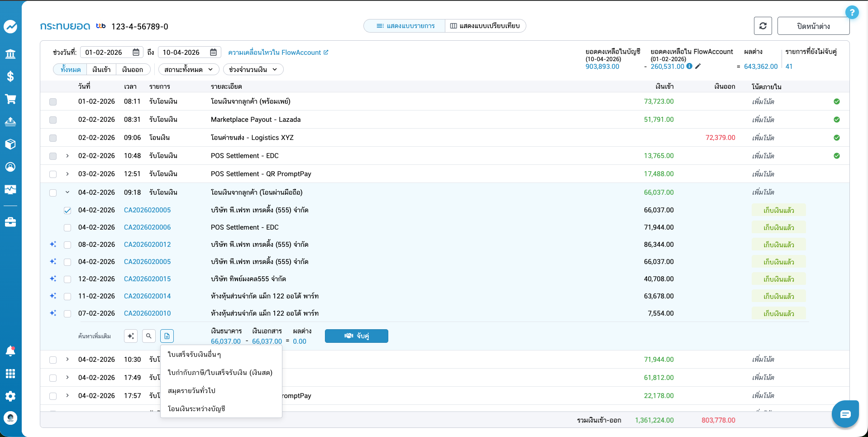
Task: Open the ช่วงจำนวนเงิน dropdown
Action: tap(253, 69)
